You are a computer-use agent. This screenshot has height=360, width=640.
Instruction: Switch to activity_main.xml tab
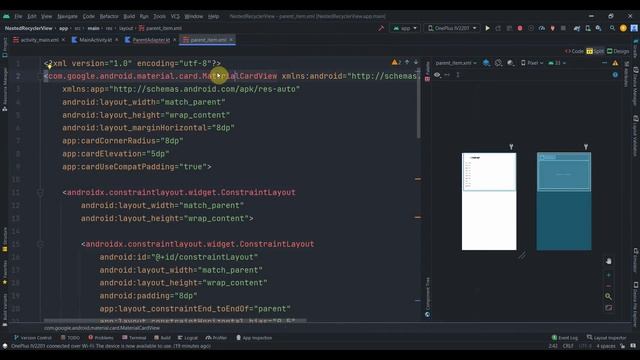pos(39,40)
